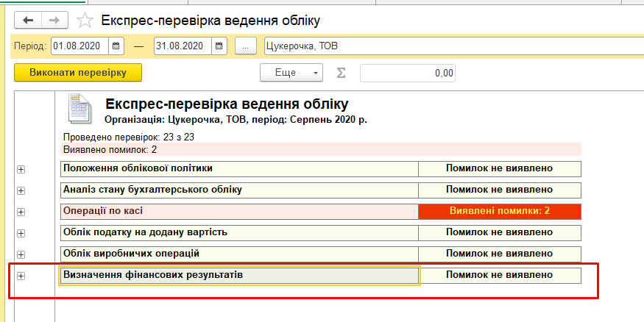Select the red Виявлені помилки: 2 cell
The image size is (644, 322).
click(x=499, y=211)
